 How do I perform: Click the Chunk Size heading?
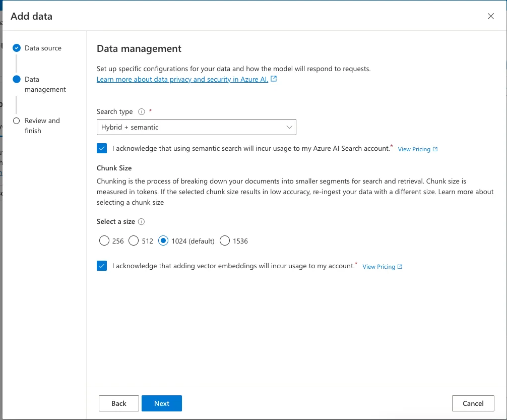coord(114,168)
